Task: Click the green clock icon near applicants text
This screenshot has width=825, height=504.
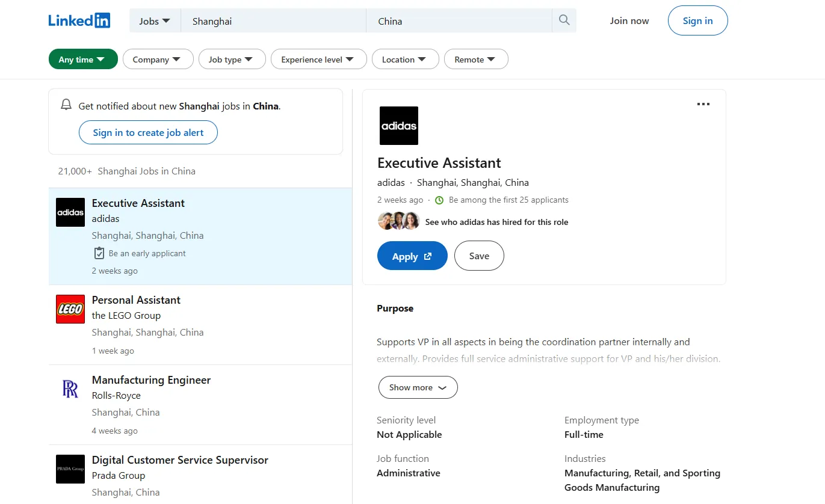Action: point(439,200)
